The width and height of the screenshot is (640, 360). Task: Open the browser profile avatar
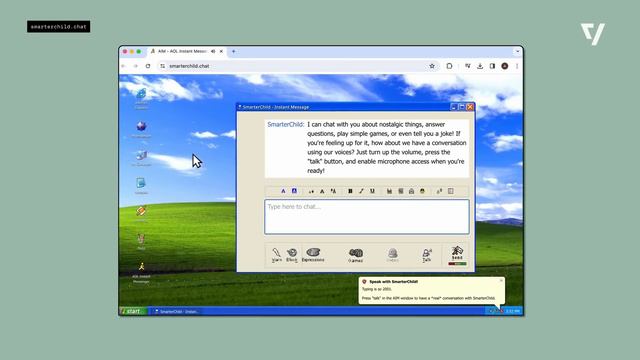coord(505,66)
